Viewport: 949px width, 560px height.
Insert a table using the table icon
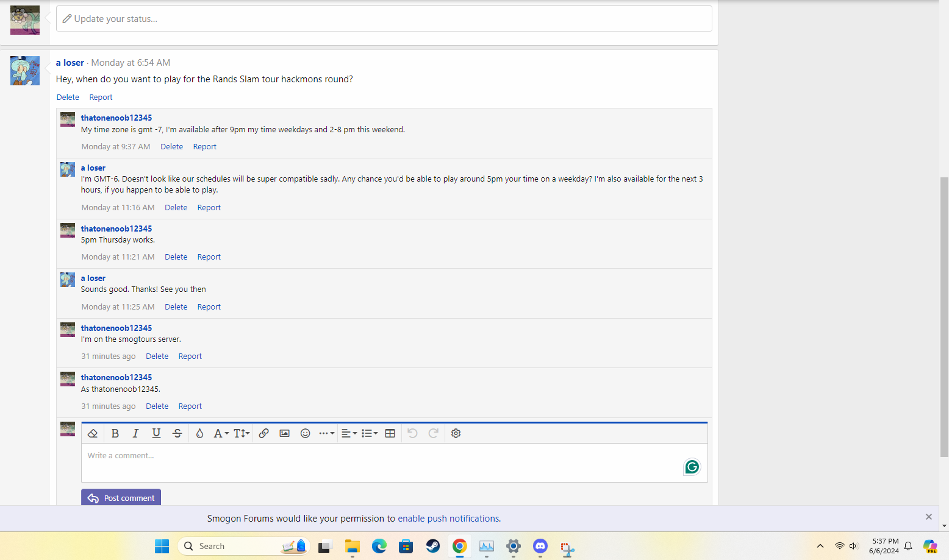(x=390, y=433)
